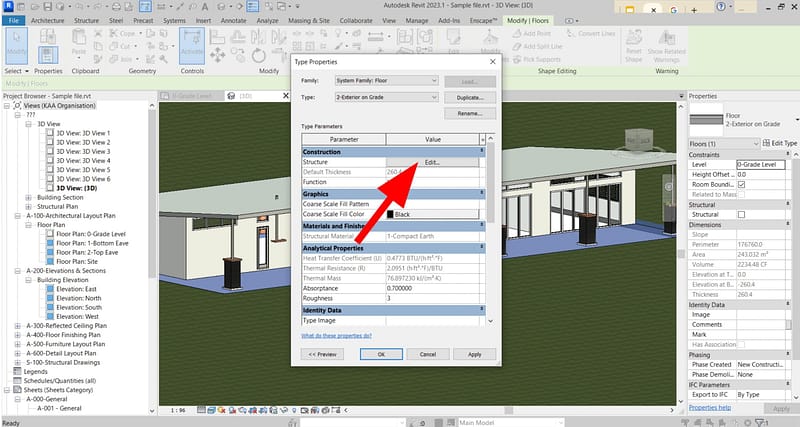Viewport: 800px width, 427px height.
Task: Click Duplicate in Type Properties dialog
Action: pyautogui.click(x=471, y=97)
